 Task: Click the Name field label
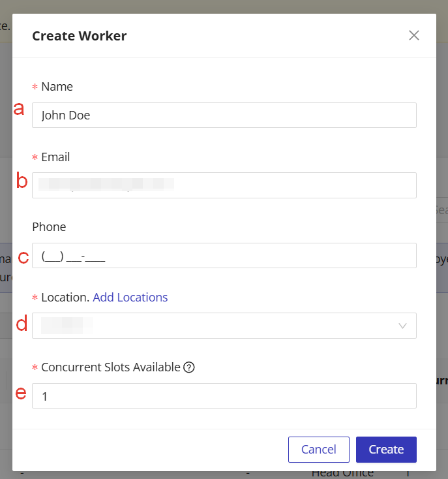(57, 87)
